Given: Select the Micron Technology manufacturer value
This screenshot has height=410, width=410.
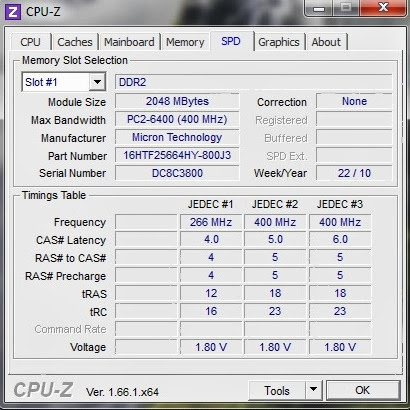Looking at the screenshot, I should [177, 137].
